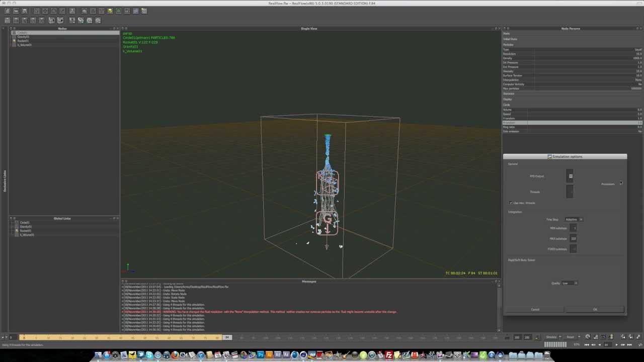Viewport: 644px width, 362px height.
Task: Click the FIXED substeps field
Action: (573, 249)
